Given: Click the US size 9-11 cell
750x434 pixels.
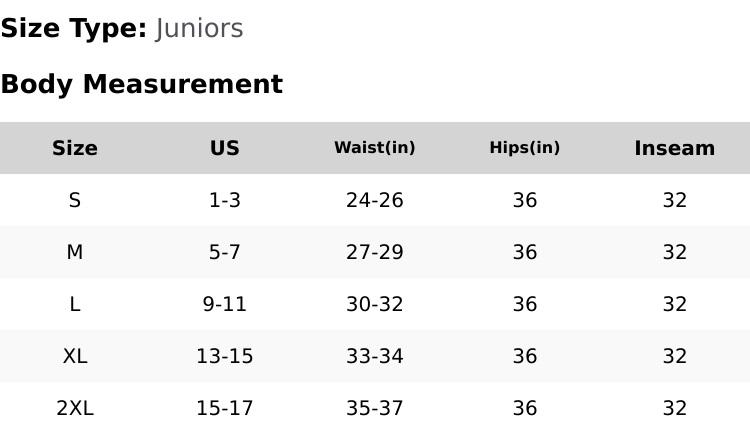Looking at the screenshot, I should point(225,304).
